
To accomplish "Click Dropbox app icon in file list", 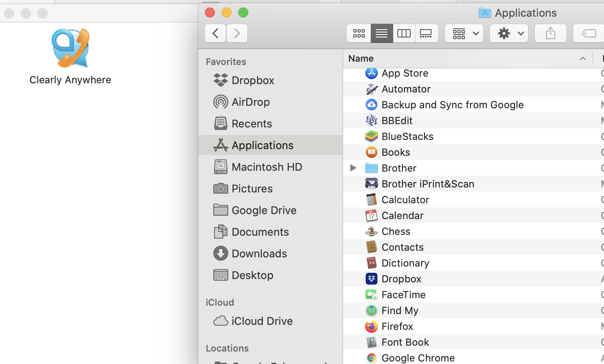I will click(371, 279).
